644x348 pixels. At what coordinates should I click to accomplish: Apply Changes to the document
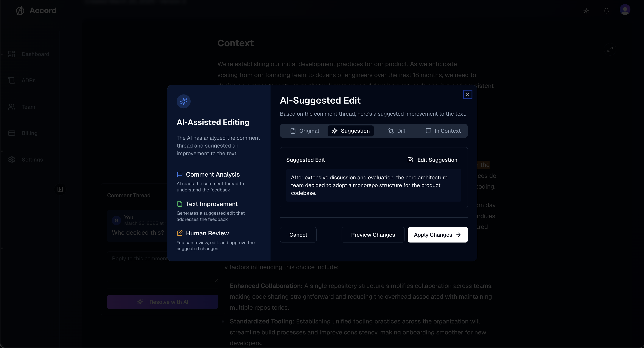click(x=437, y=235)
